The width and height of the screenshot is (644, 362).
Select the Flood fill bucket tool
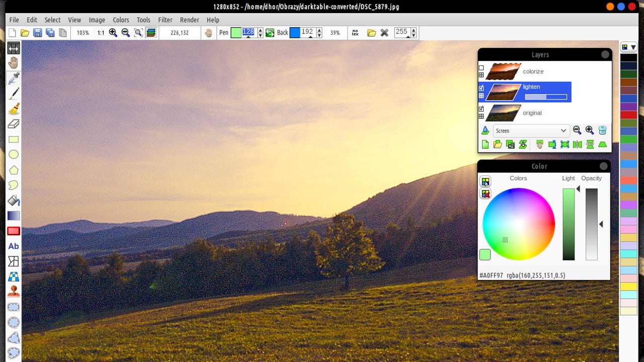[14, 201]
